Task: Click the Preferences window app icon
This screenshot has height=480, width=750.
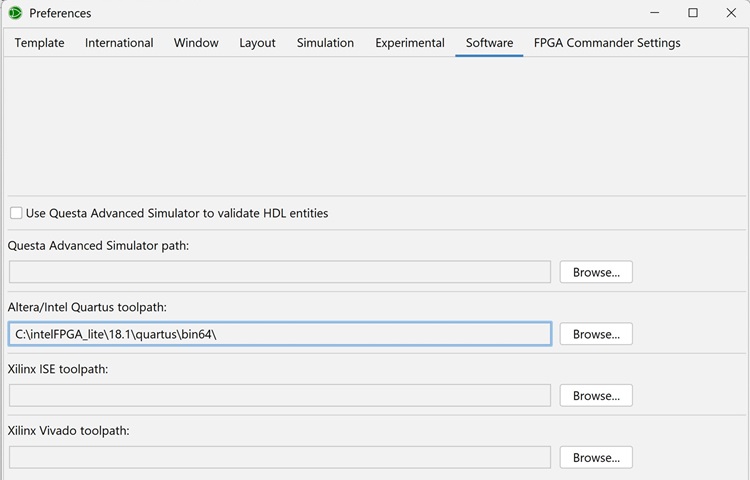Action: 15,13
